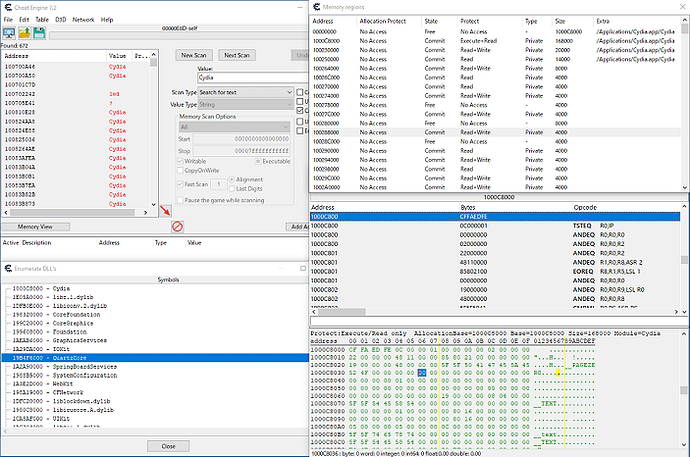Open the Value Type String dropdown
Image resolution: width=690 pixels, height=457 pixels.
point(246,105)
